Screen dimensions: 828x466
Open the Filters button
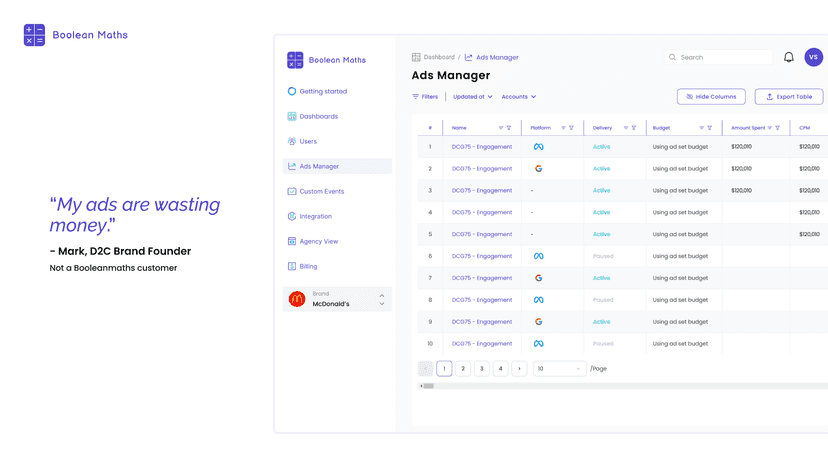425,97
